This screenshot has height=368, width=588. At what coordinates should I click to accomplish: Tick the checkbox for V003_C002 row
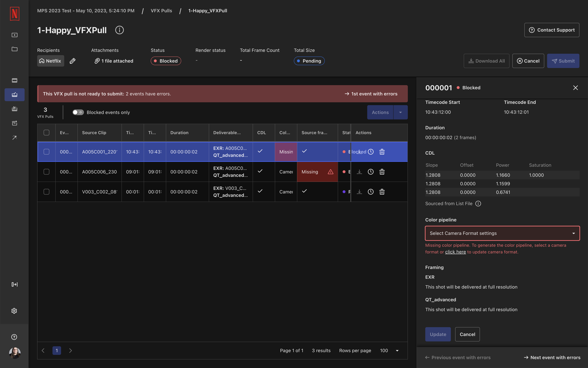point(46,192)
